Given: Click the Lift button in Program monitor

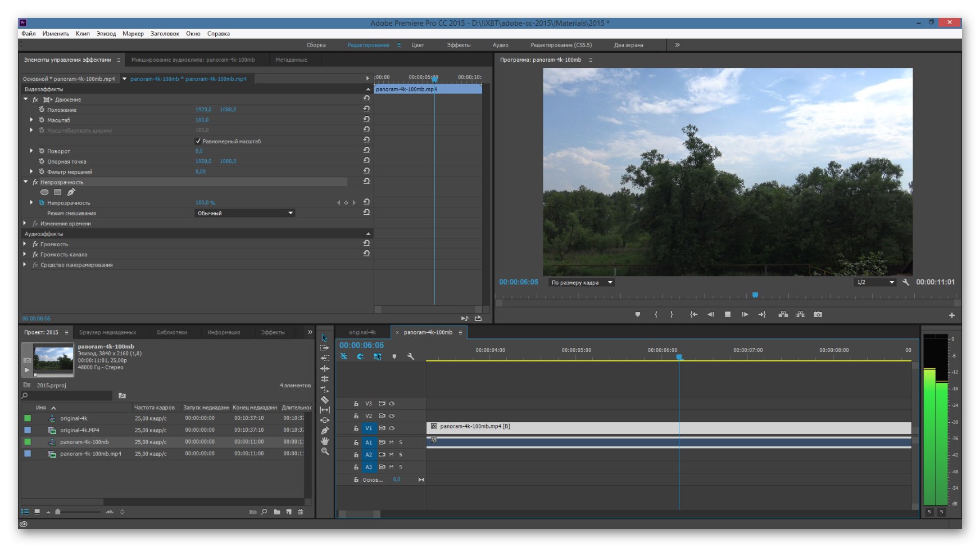Looking at the screenshot, I should coord(783,315).
